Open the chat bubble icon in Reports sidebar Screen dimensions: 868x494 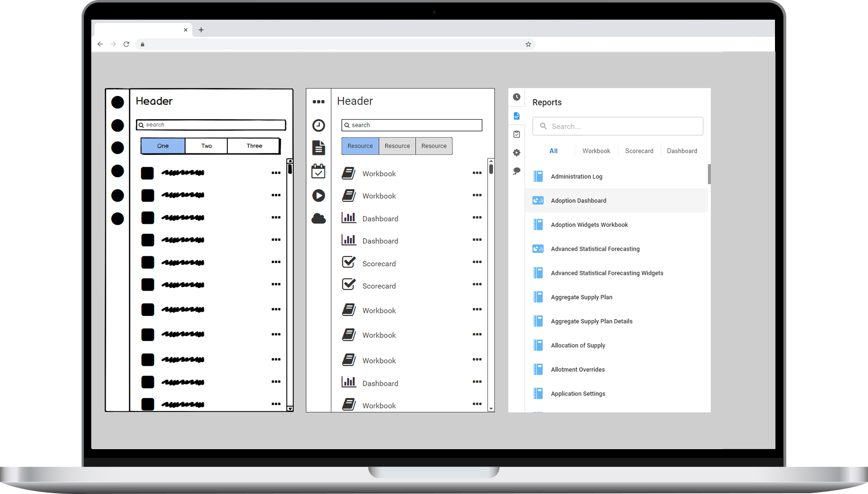click(517, 171)
